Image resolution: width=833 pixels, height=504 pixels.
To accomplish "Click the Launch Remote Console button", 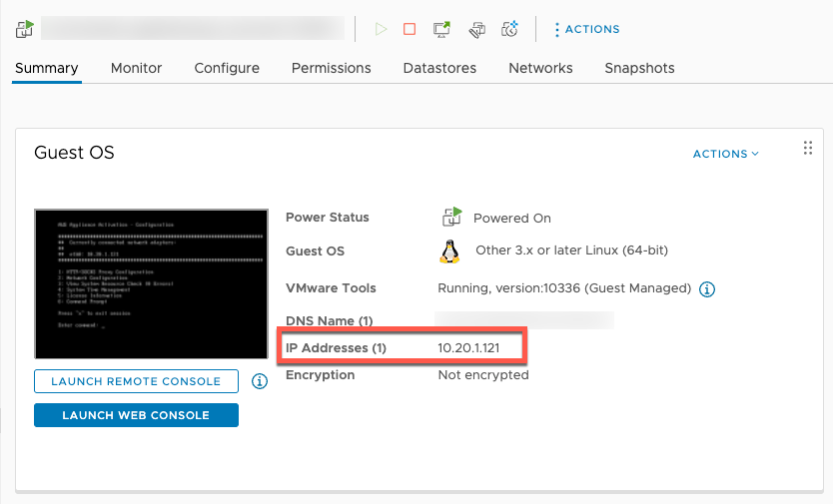I will click(x=136, y=381).
